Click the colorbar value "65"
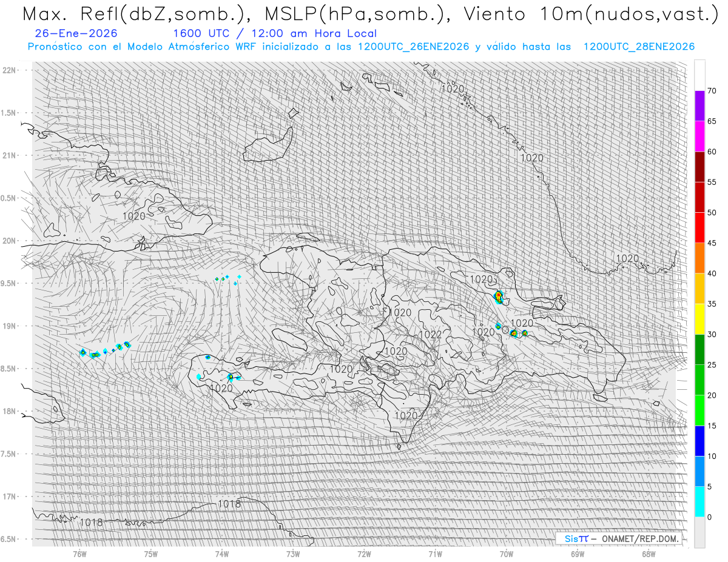Image resolution: width=728 pixels, height=562 pixels. 712,121
